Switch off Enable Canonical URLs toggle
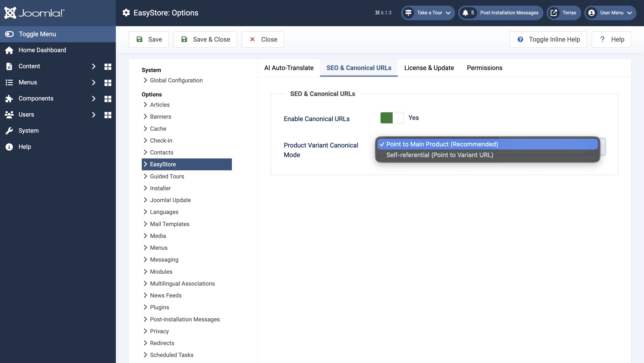Screen dimensions: 644x363 pos(392,118)
